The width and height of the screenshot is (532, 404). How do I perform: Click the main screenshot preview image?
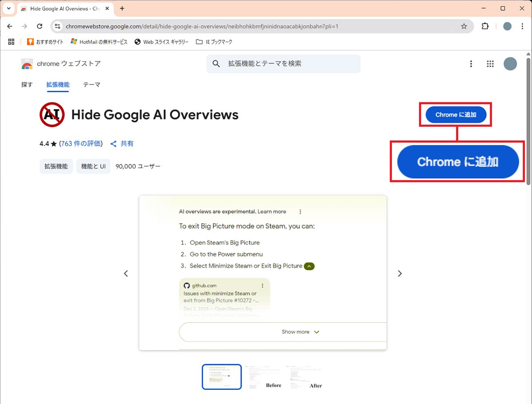[262, 273]
